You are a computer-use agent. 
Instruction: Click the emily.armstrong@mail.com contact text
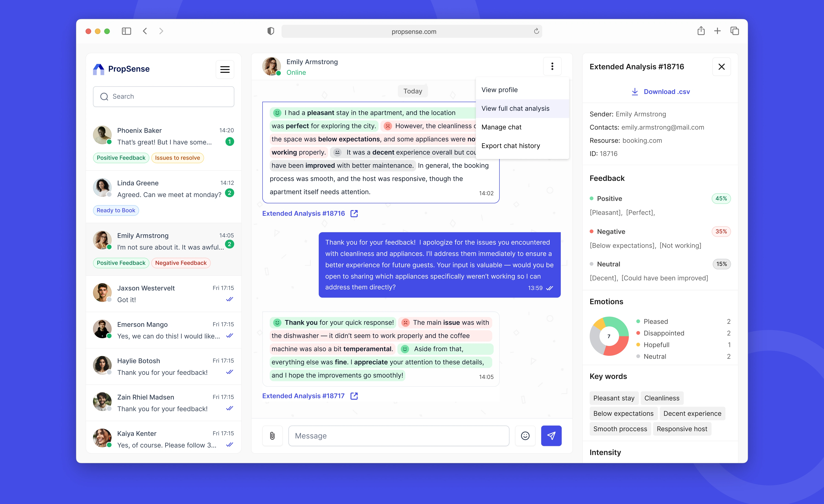coord(662,127)
